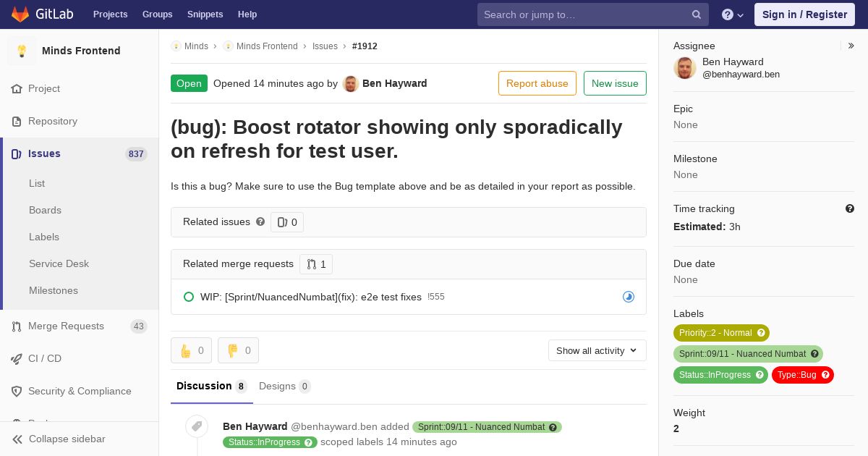The height and width of the screenshot is (456, 868).
Task: Click the Minds Frontend lightbulb avatar
Action: pyautogui.click(x=22, y=51)
